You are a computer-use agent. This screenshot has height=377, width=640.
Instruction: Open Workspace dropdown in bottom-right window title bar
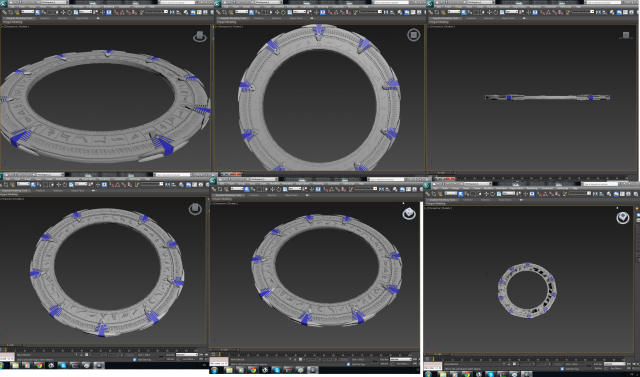(x=478, y=184)
